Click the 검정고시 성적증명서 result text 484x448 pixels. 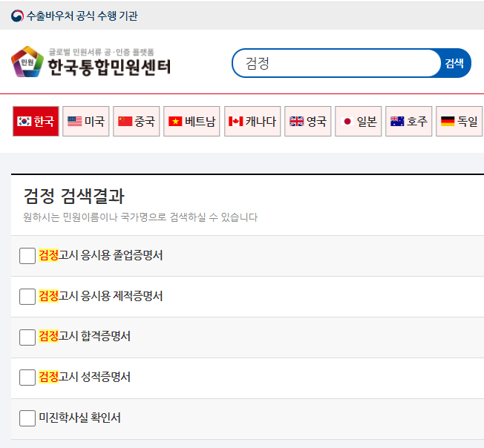coord(85,377)
